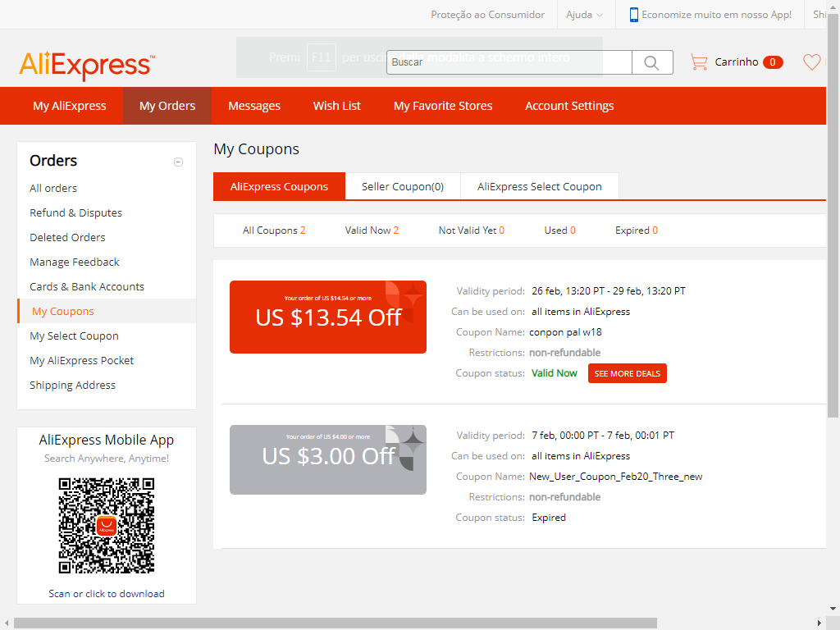
Task: Click the 'Valid Now' coupon status text
Action: (x=554, y=373)
